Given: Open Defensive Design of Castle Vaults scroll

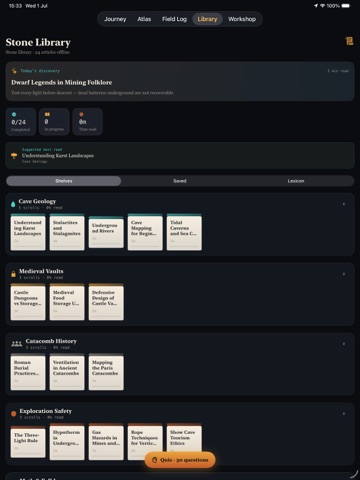Looking at the screenshot, I should coord(106,302).
